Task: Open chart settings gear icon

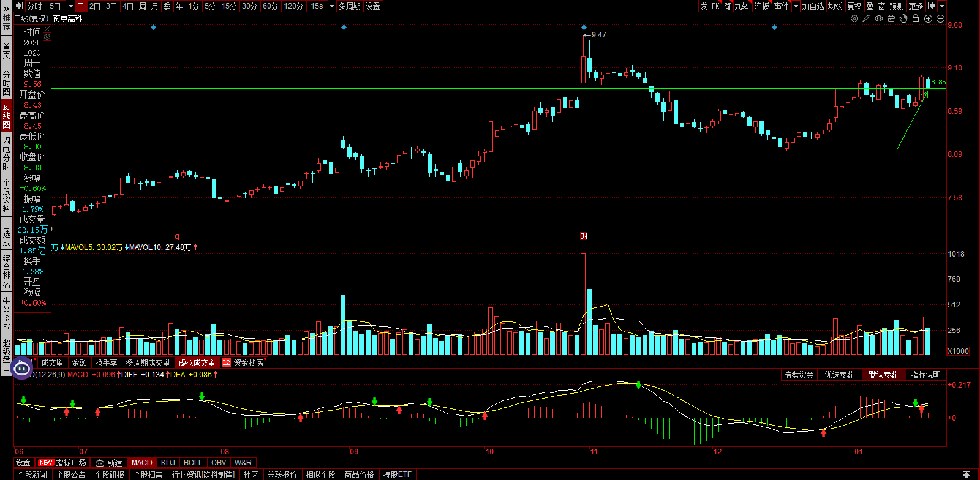Action: click(854, 18)
